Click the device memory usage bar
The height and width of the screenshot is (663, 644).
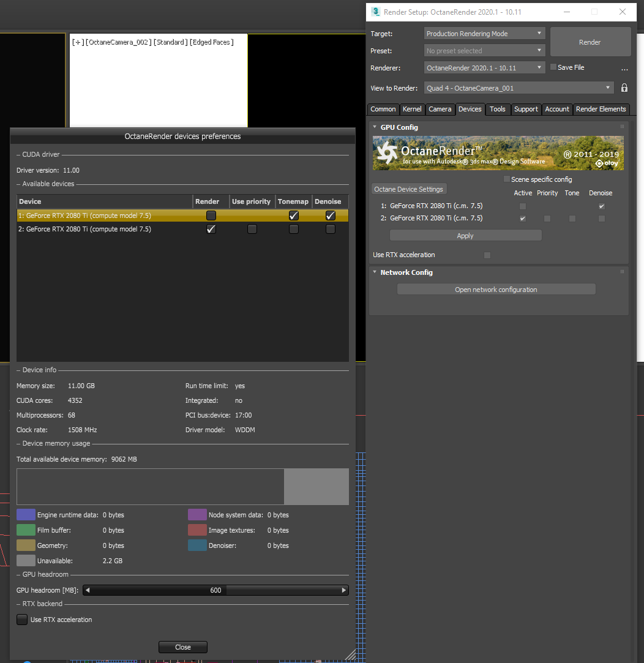182,486
